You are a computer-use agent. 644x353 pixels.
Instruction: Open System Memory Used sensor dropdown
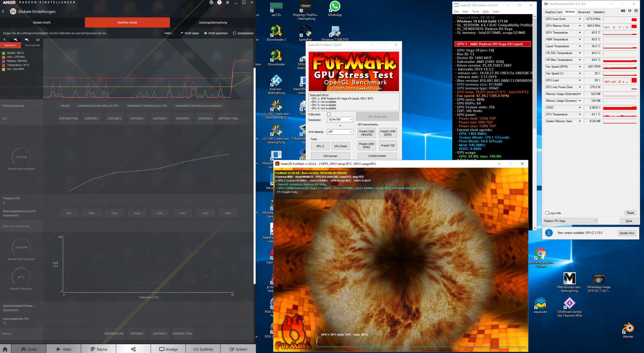(580, 121)
